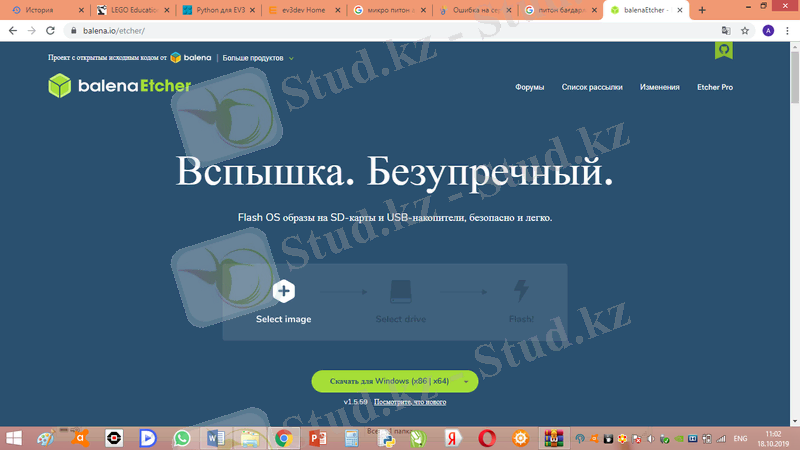Open Opera browser from the taskbar
The image size is (800, 450).
coord(486,438)
